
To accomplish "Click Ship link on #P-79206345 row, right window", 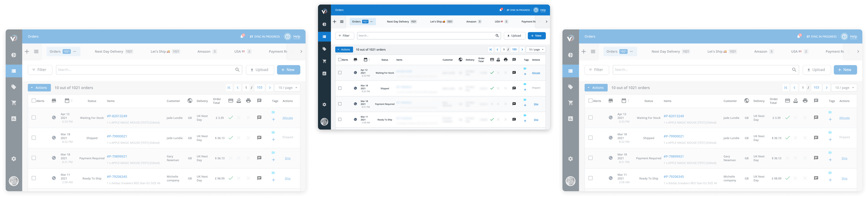I will pyautogui.click(x=844, y=178).
